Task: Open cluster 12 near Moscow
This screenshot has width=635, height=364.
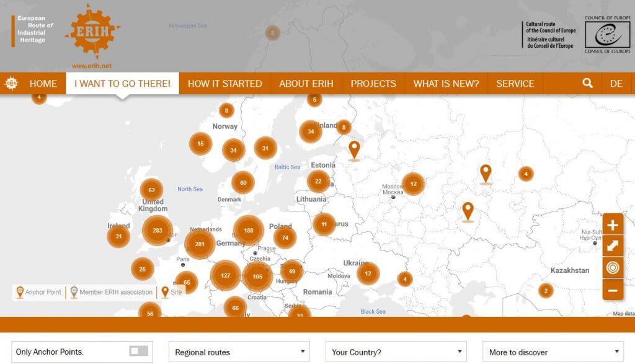Action: (413, 184)
